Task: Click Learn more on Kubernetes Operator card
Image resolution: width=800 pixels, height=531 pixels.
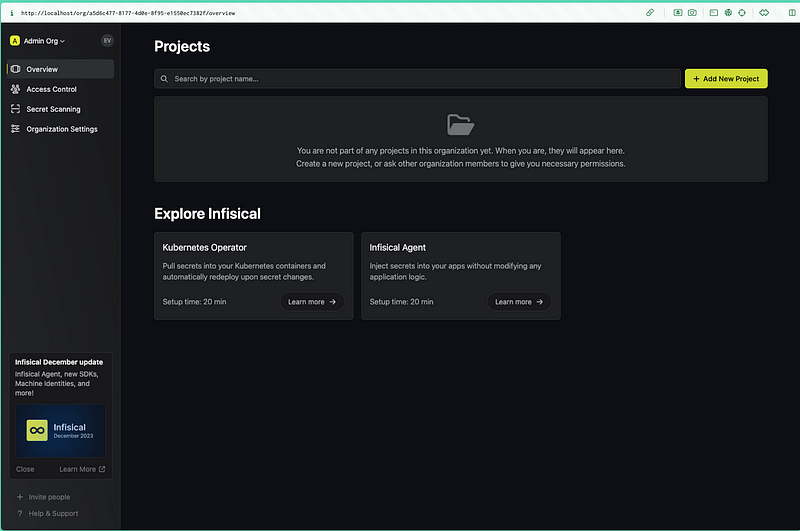Action: pyautogui.click(x=312, y=301)
